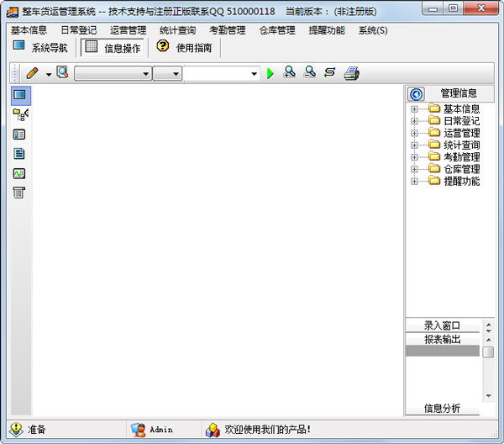
Task: Expand the 运营管理 tree node
Action: tap(414, 133)
